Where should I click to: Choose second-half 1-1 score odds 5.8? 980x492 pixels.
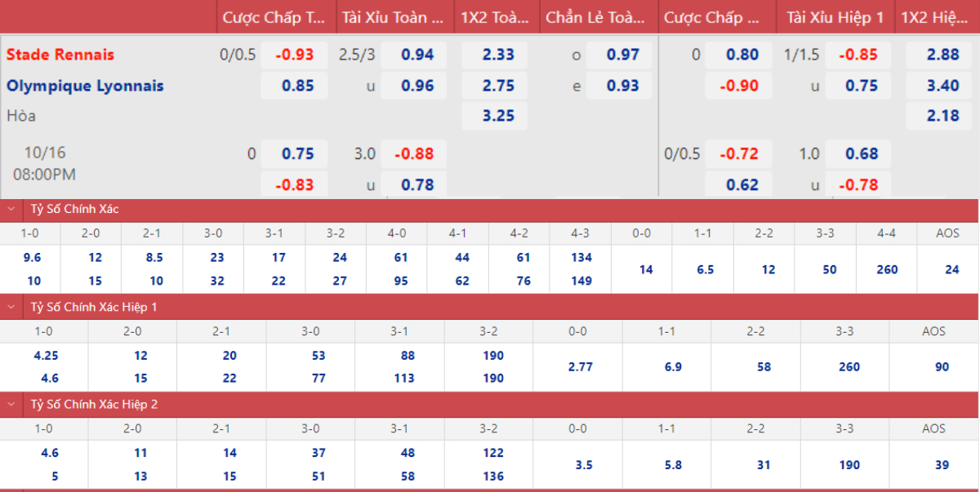(674, 465)
